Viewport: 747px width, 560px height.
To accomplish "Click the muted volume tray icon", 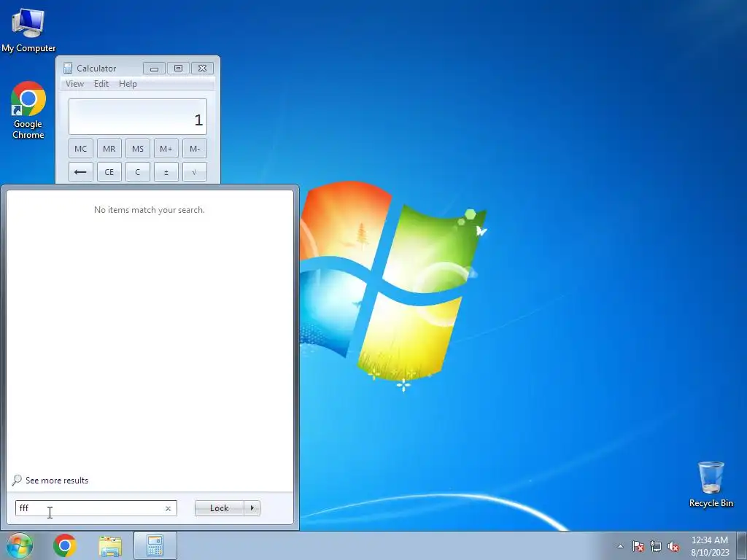I will click(x=673, y=546).
